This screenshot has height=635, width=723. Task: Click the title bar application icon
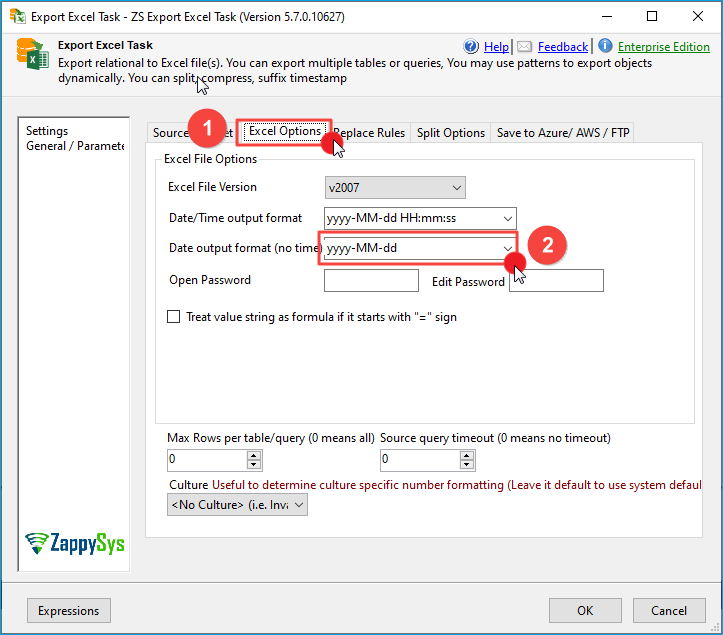point(18,17)
